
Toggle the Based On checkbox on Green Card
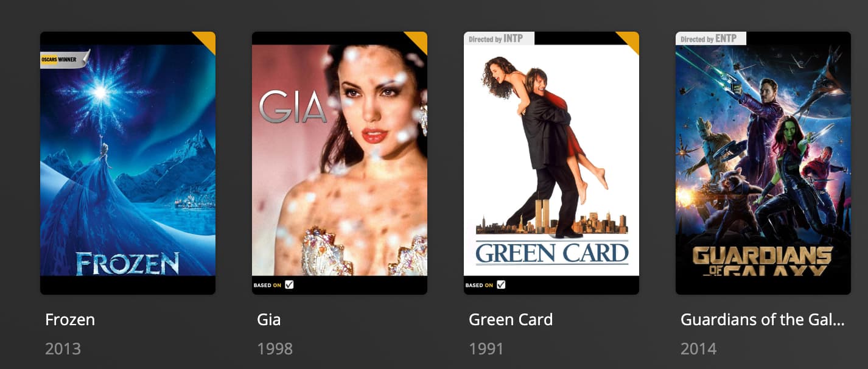[501, 284]
